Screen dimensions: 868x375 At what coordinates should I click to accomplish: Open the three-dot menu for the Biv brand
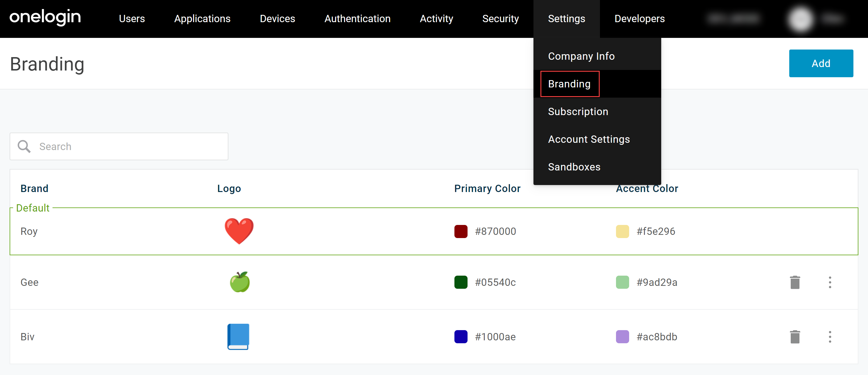tap(830, 337)
